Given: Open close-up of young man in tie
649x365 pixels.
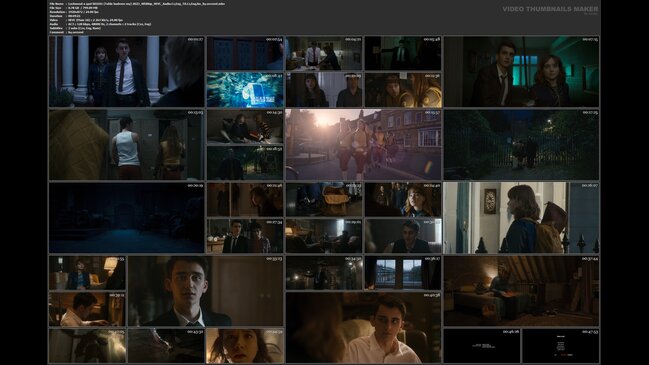Looking at the screenshot, I should click(206, 291).
